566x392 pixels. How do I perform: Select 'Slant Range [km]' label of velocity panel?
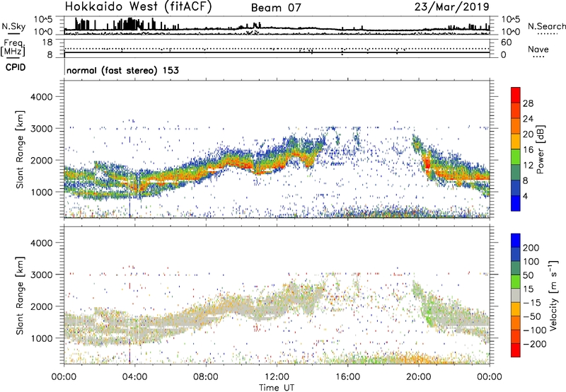[20, 295]
